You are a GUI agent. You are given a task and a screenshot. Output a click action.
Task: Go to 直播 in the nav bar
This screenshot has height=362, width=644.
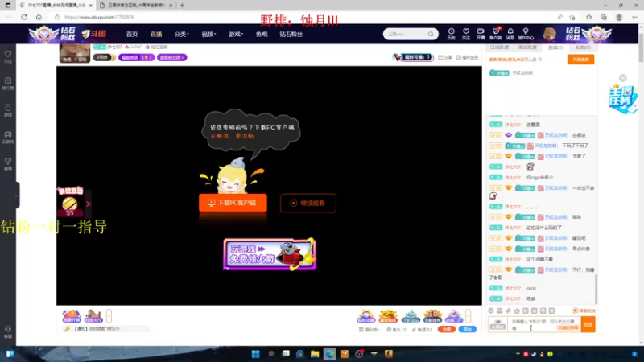click(x=156, y=34)
